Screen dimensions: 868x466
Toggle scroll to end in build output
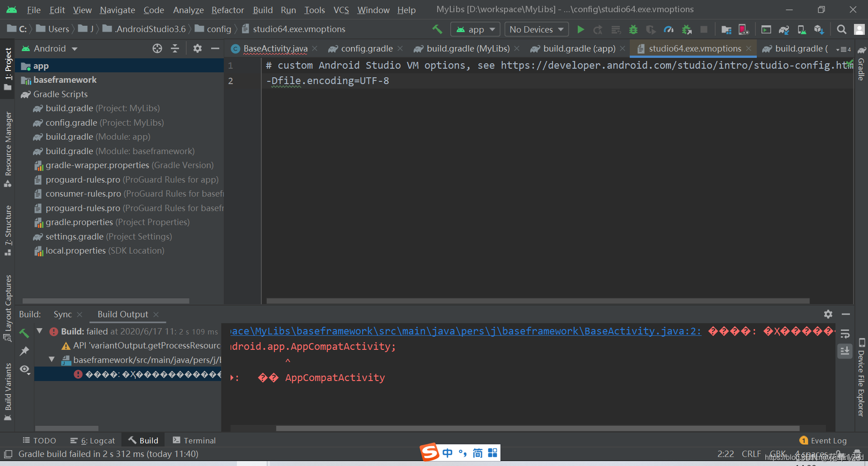coord(845,351)
